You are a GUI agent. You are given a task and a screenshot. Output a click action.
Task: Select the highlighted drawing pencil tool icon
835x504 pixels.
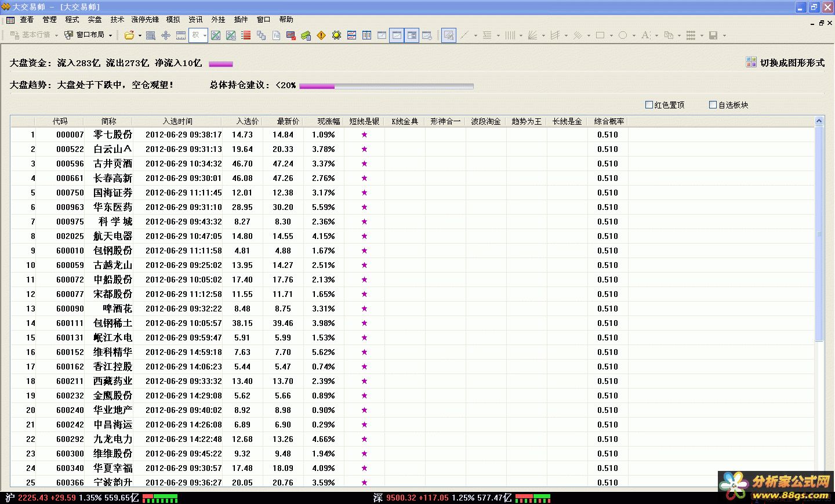449,35
